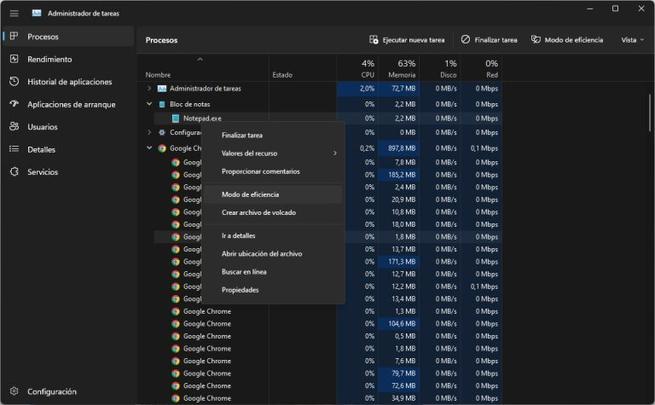Sort by the CPU column header
The width and height of the screenshot is (655, 405).
coord(357,68)
